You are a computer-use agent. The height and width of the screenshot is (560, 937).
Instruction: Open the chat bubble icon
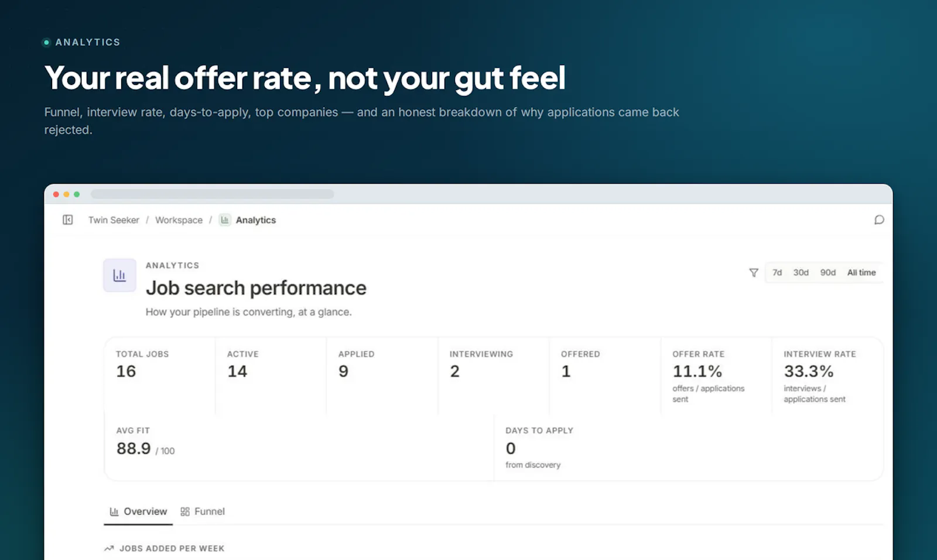(879, 220)
